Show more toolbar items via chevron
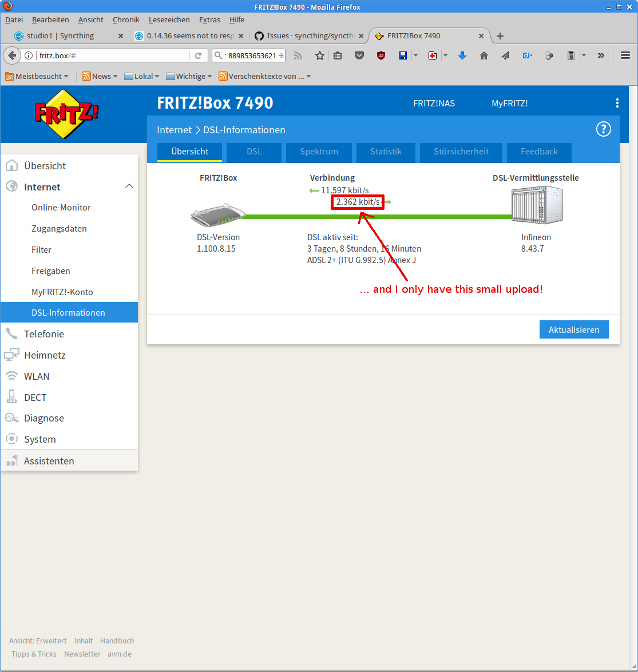Screen dimensions: 638x672 coord(601,55)
